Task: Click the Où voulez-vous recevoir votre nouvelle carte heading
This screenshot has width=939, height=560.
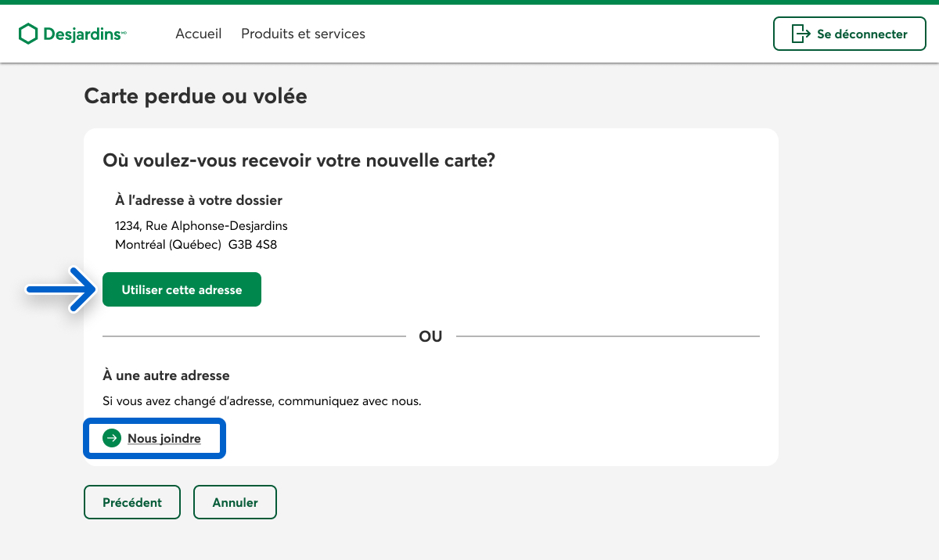Action: [x=299, y=160]
